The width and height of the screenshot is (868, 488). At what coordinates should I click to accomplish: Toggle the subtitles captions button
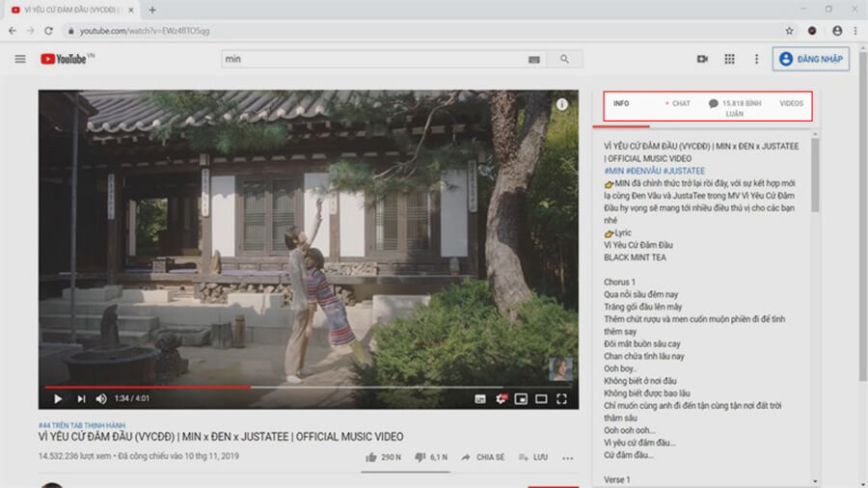480,399
